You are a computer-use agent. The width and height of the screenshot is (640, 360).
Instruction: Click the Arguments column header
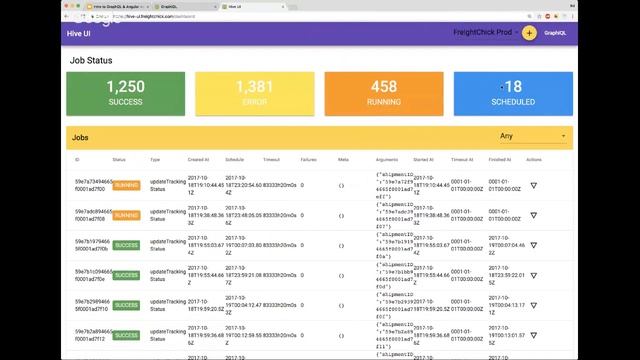[x=387, y=160]
